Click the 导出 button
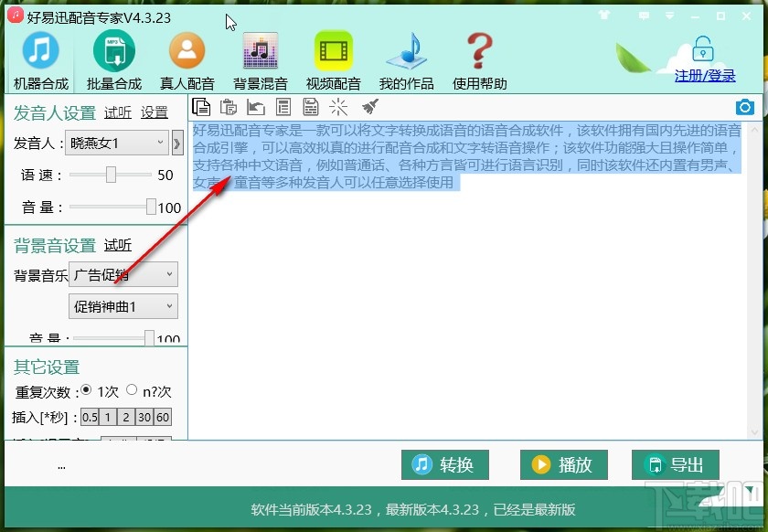This screenshot has height=532, width=768. point(676,464)
